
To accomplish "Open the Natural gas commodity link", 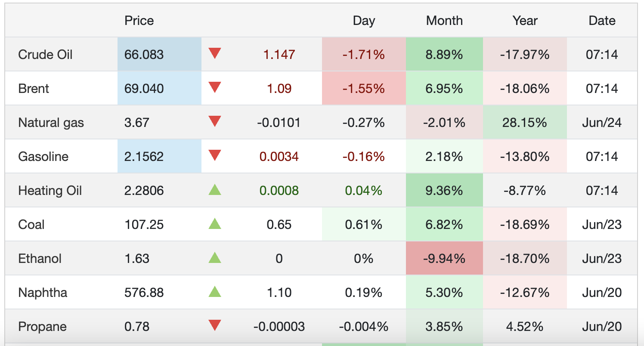I will pos(51,123).
